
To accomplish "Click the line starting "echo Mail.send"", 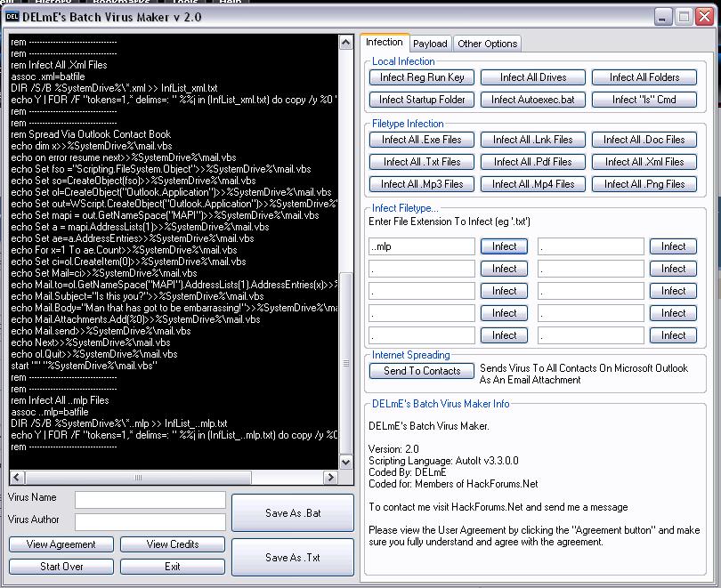I will pos(101,331).
